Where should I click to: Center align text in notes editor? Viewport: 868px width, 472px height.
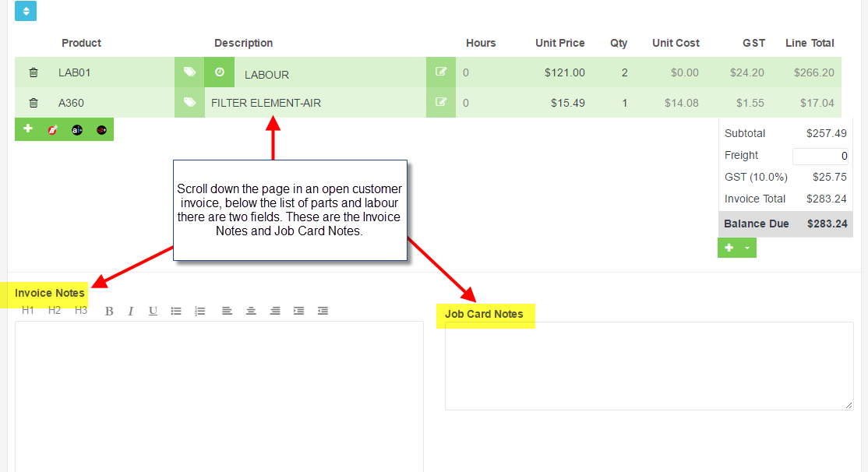tap(251, 311)
